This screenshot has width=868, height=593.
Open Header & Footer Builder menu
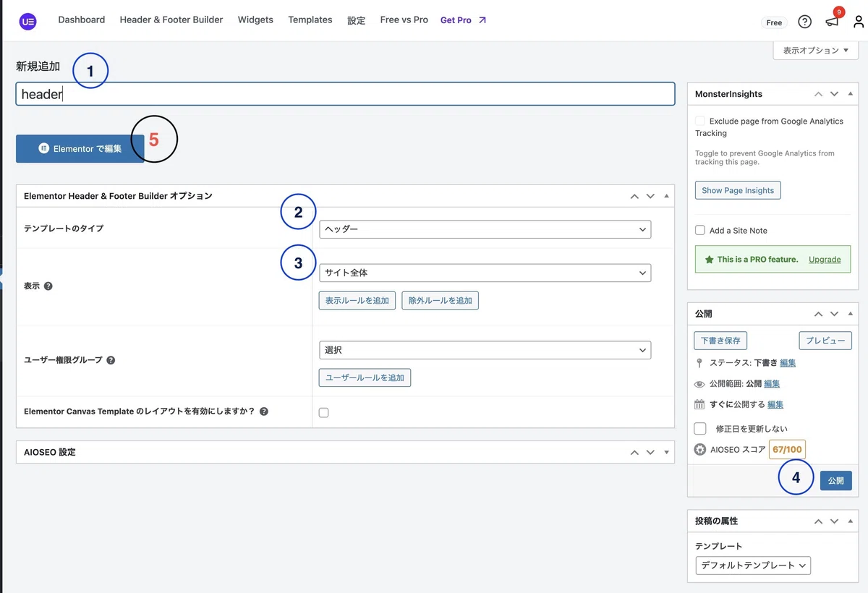point(171,20)
